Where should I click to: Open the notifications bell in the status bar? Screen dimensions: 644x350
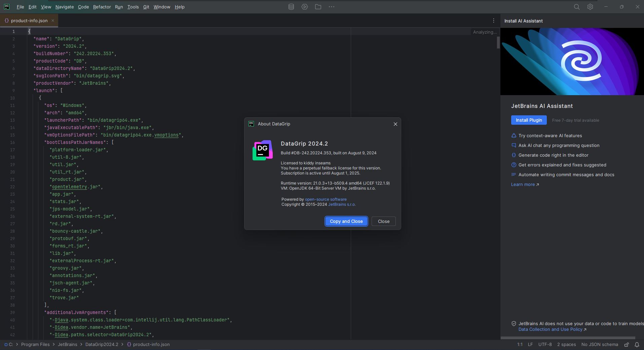coord(637,345)
